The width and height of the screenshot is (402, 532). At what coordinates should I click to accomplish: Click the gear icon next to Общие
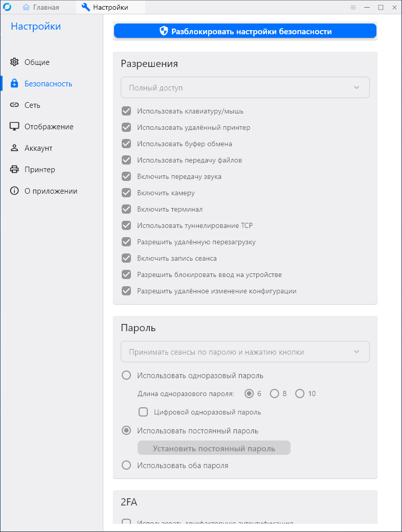coord(14,62)
